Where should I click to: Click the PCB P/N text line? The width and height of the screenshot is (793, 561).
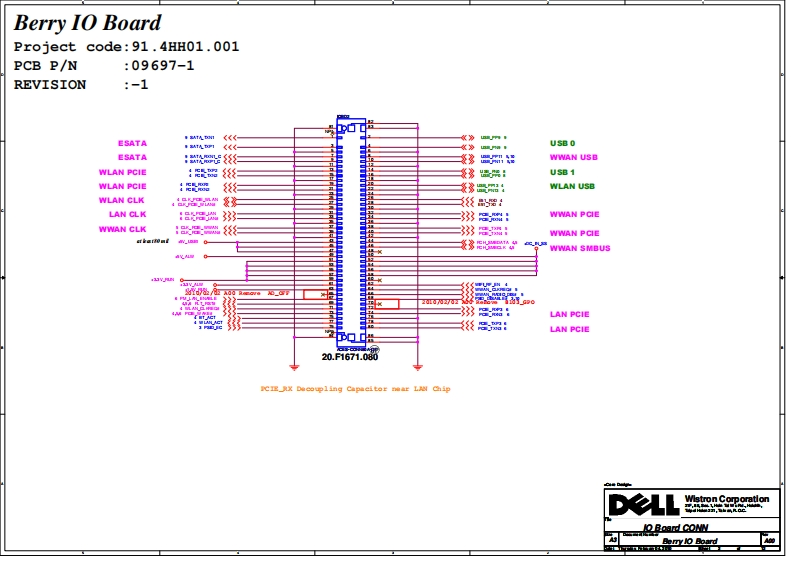point(104,66)
